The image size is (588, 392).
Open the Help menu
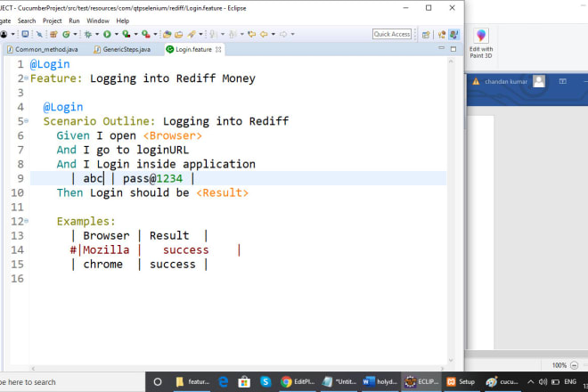[123, 21]
